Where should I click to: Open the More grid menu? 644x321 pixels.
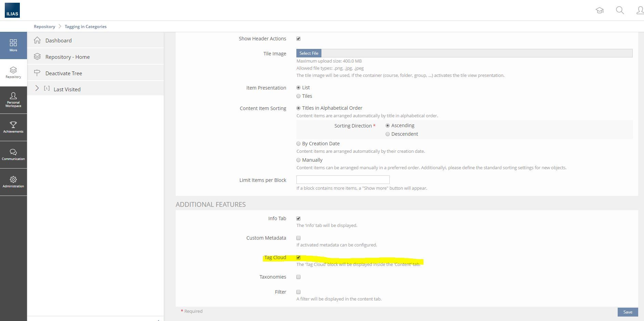click(13, 45)
